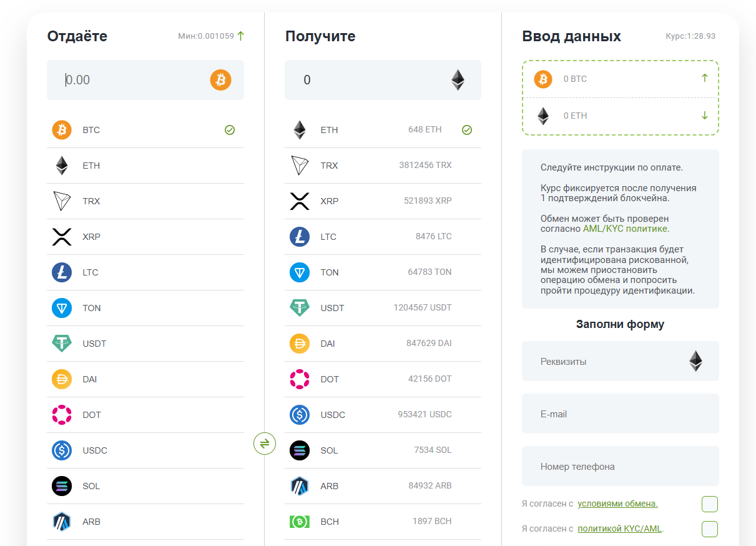Click the 64783 TON reserve amount

(x=430, y=272)
